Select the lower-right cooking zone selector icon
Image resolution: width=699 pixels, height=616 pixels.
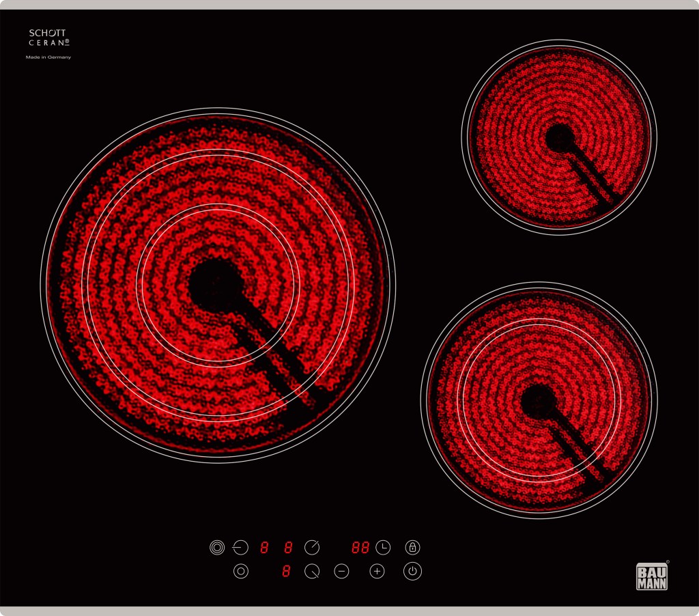click(312, 572)
